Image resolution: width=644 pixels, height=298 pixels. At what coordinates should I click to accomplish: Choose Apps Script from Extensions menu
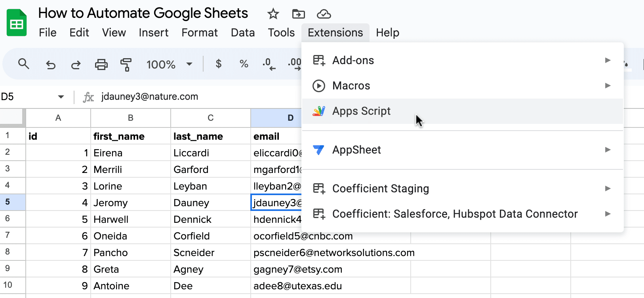click(463, 111)
